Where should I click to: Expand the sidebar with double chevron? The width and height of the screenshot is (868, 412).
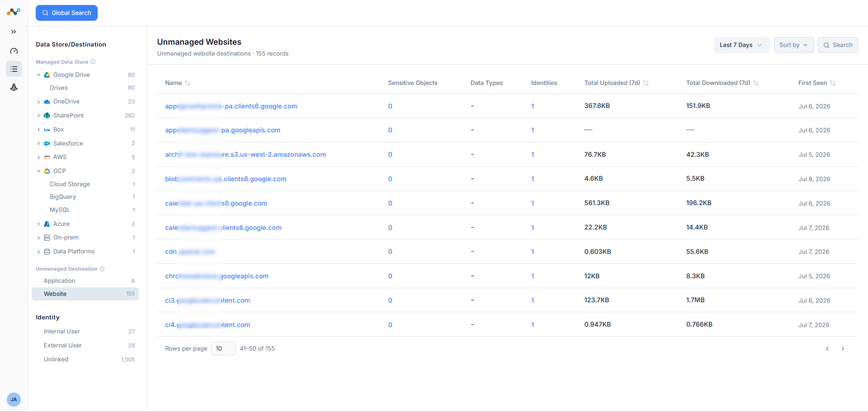[x=14, y=32]
